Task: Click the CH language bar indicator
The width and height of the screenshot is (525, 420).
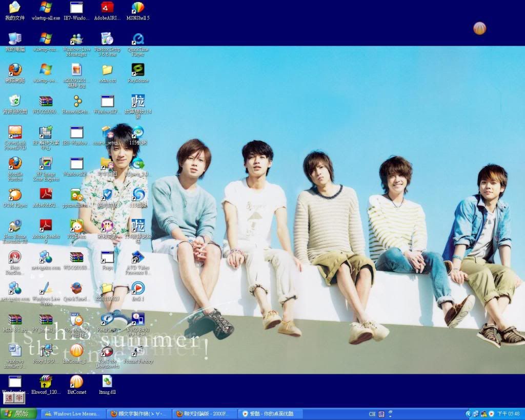Action: pos(372,414)
